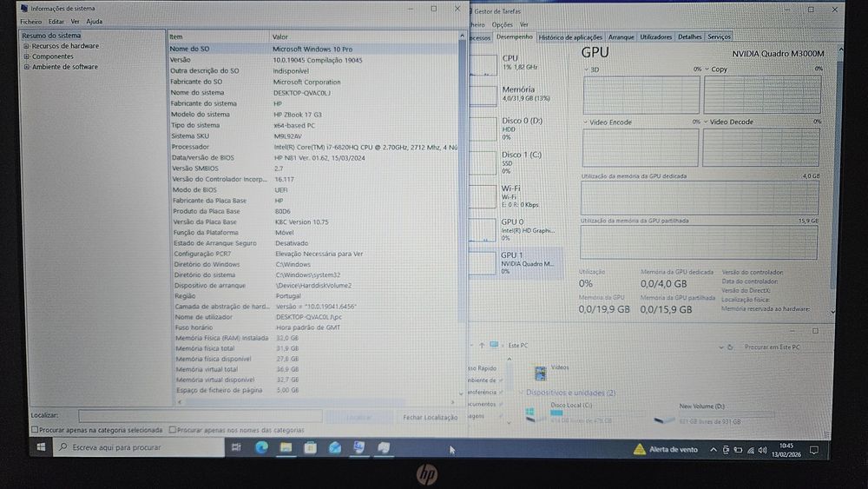Open the Video Encode graph dropdown
Viewport: 868px width, 489px height.
[586, 122]
